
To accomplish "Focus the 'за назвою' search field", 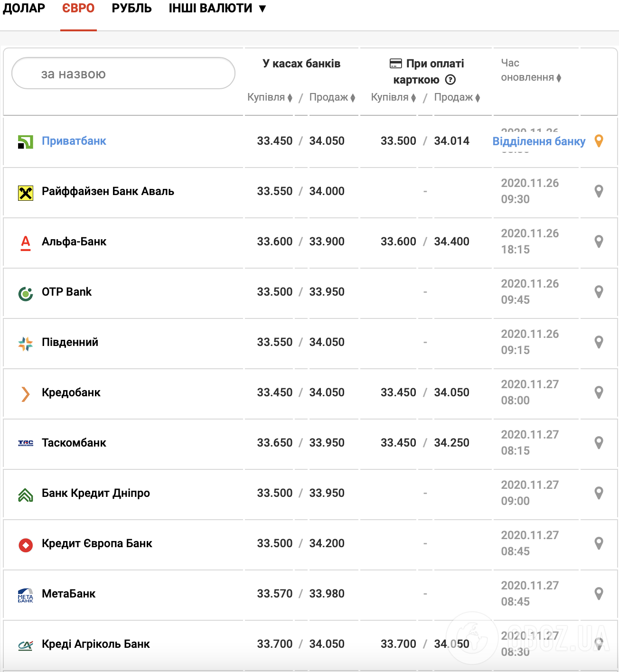I will (123, 73).
